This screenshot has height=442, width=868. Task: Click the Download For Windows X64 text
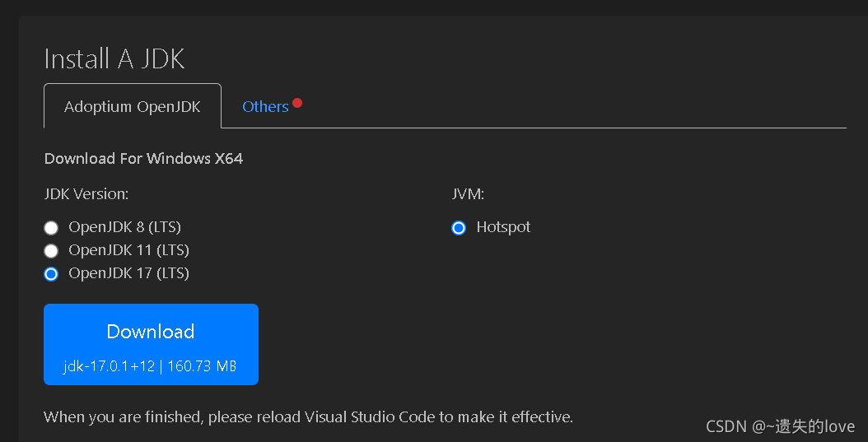143,159
